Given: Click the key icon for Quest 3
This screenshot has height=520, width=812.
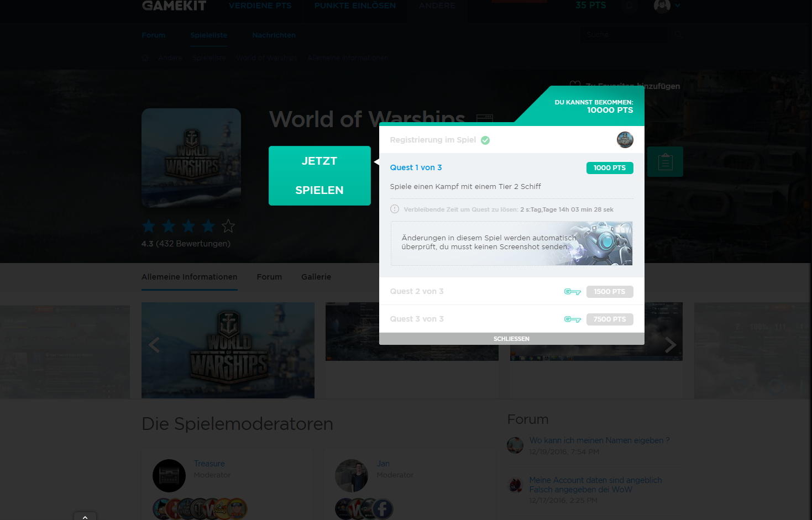Looking at the screenshot, I should coord(573,319).
